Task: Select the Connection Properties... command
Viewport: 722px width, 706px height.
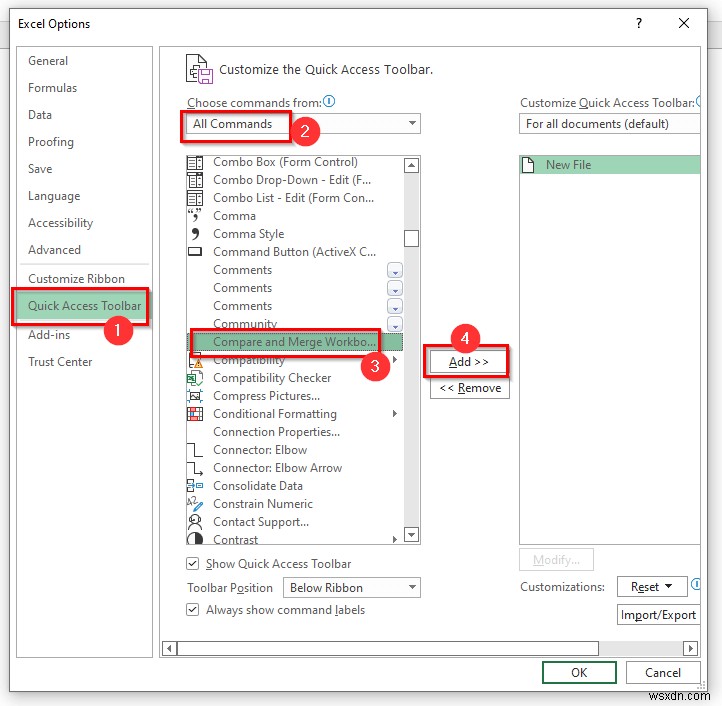Action: tap(276, 432)
